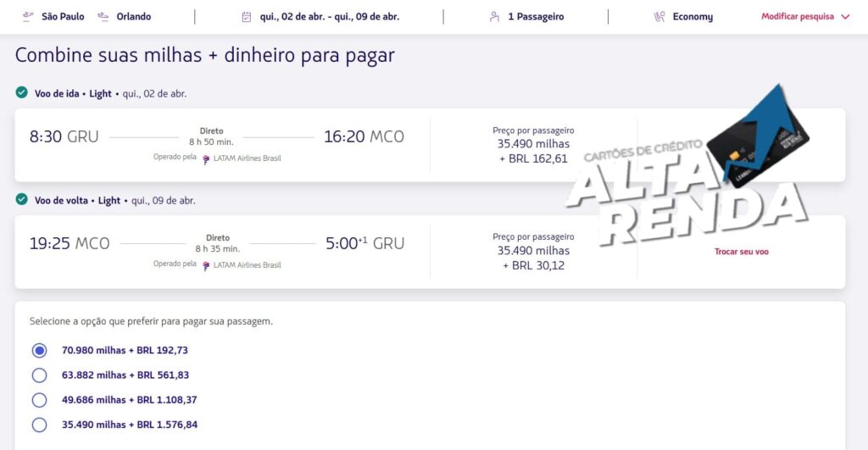Click green checkmark icon next to Voo de volta
This screenshot has width=868, height=450.
click(21, 199)
